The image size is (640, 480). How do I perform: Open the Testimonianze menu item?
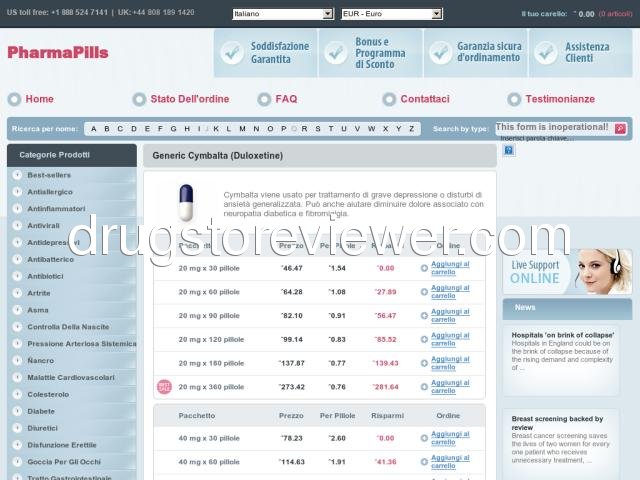point(560,99)
